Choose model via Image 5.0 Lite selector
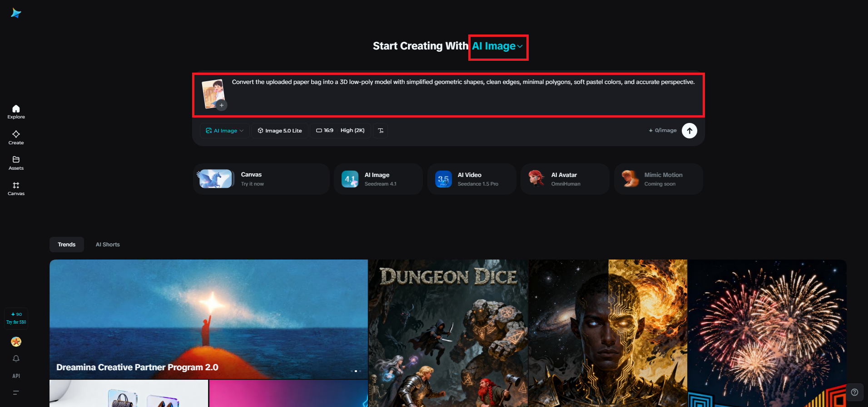The width and height of the screenshot is (868, 407). [280, 131]
